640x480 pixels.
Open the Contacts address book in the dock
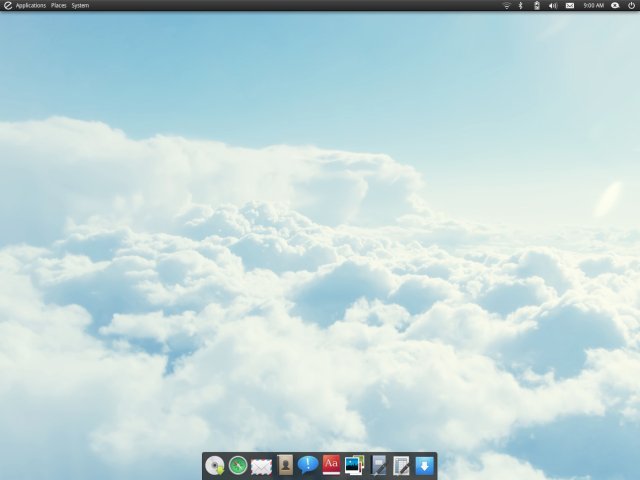coord(285,465)
